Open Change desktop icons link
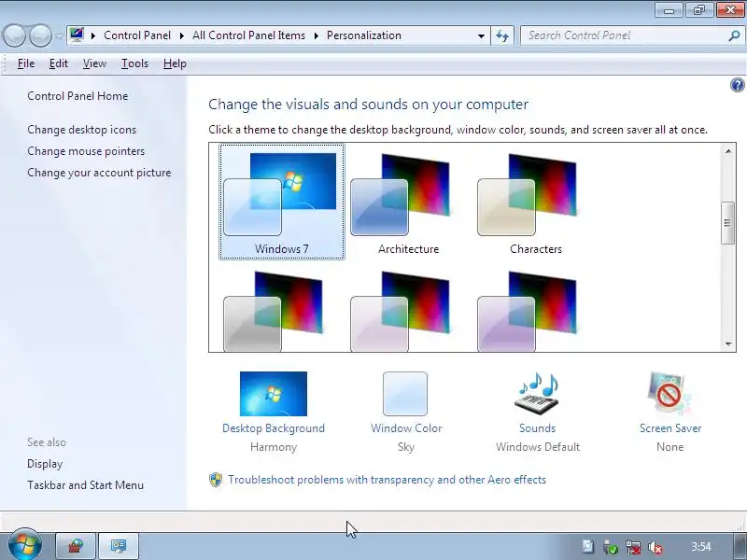 tap(81, 130)
